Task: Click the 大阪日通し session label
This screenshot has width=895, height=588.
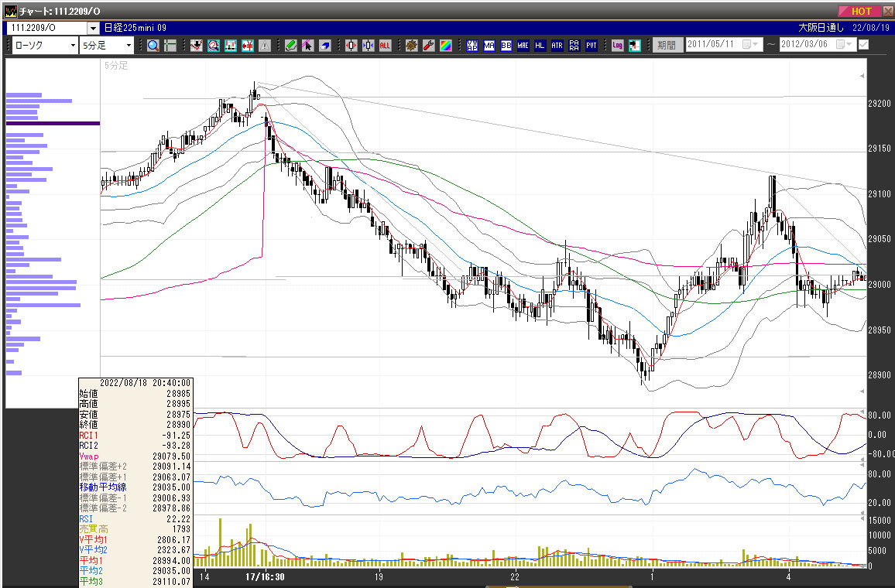Action: 821,28
